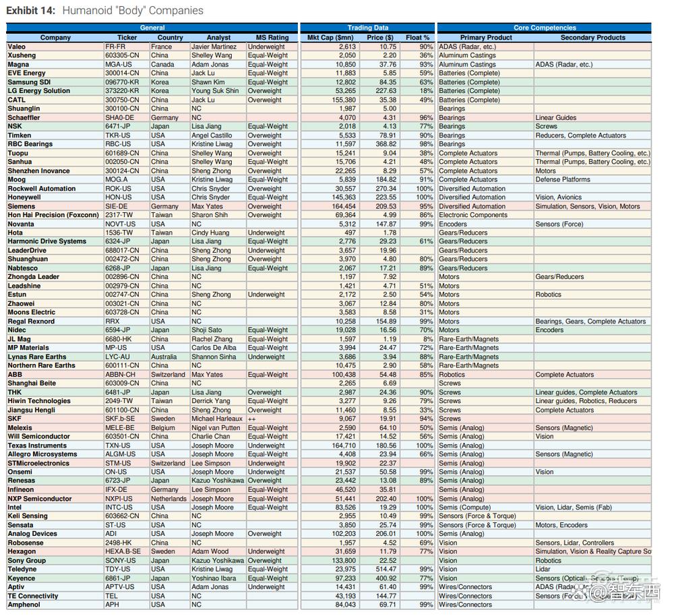674x616 pixels.
Task: Select 'Analog Devices' company name
Action: [x=32, y=534]
